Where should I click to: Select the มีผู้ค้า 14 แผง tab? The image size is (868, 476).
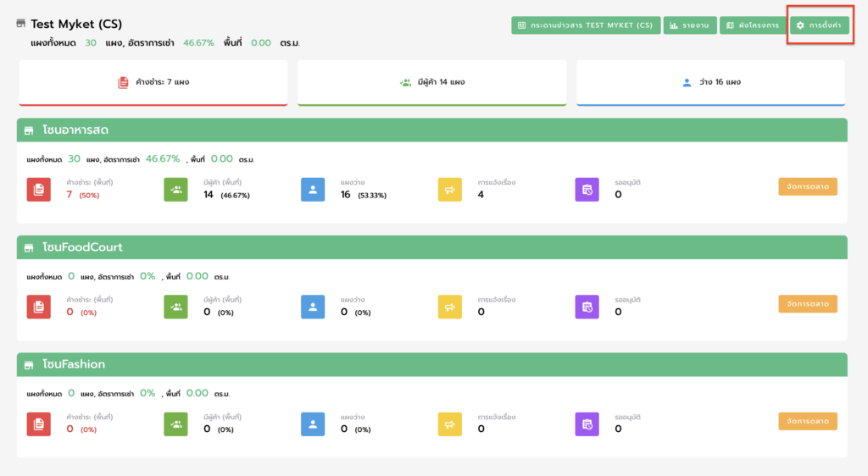tap(431, 82)
